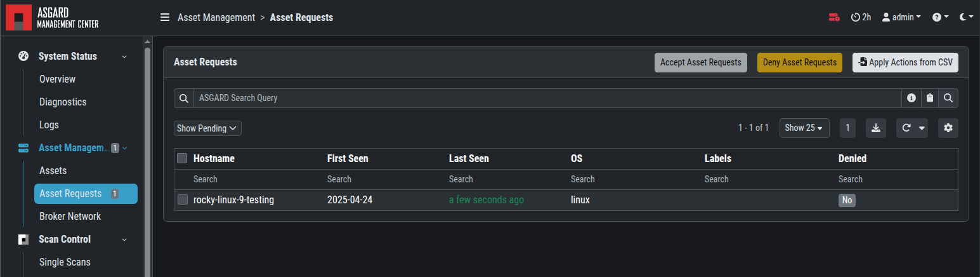
Task: Open the help question mark menu
Action: pyautogui.click(x=939, y=18)
